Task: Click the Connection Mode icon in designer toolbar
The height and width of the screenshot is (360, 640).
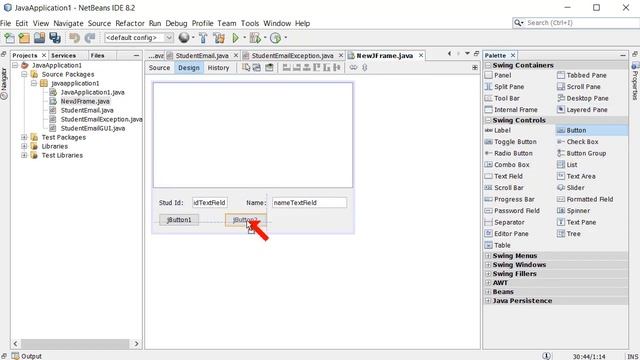Action: click(257, 67)
